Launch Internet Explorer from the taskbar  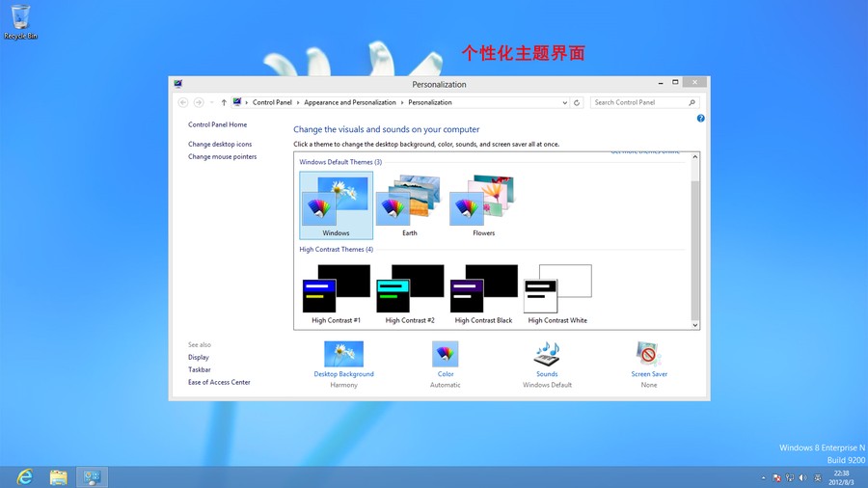pos(25,476)
